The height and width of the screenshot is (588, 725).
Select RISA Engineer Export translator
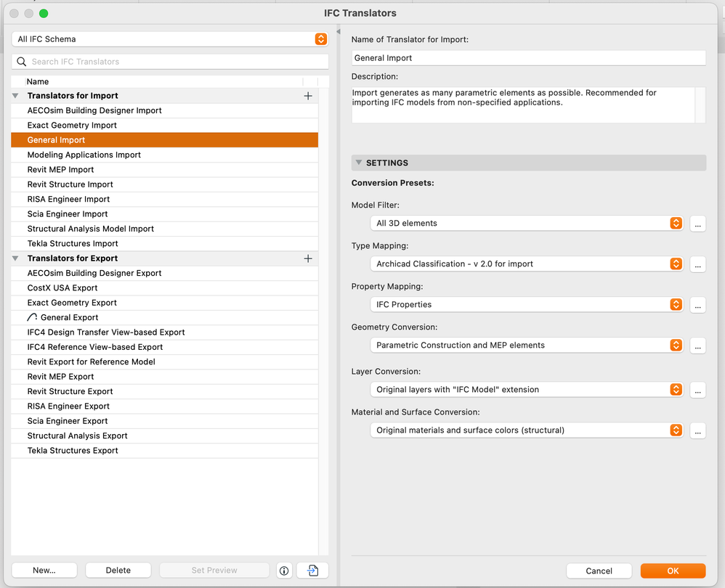(x=165, y=406)
